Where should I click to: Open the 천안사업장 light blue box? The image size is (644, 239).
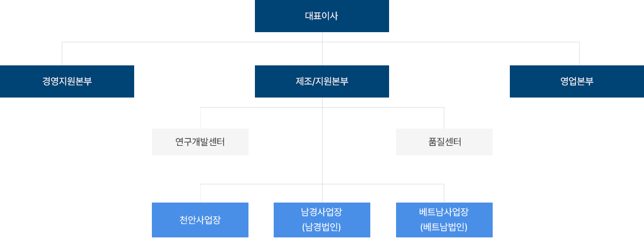200,220
